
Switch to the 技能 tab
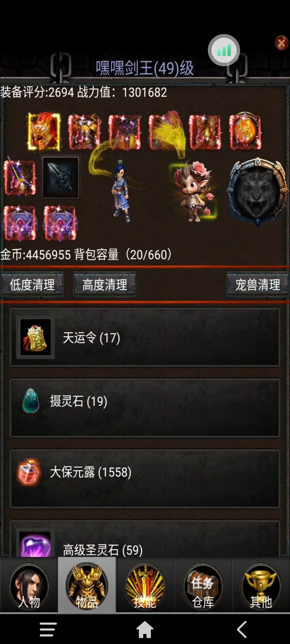point(145,586)
